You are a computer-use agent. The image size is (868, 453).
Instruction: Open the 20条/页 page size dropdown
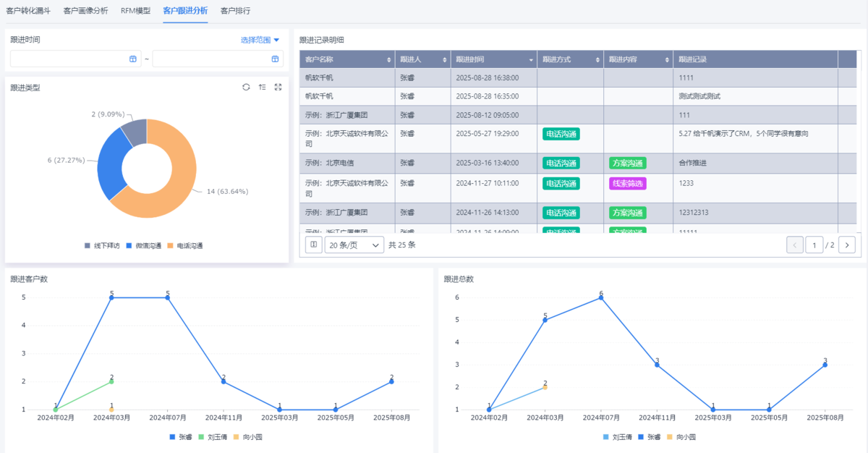coord(354,245)
